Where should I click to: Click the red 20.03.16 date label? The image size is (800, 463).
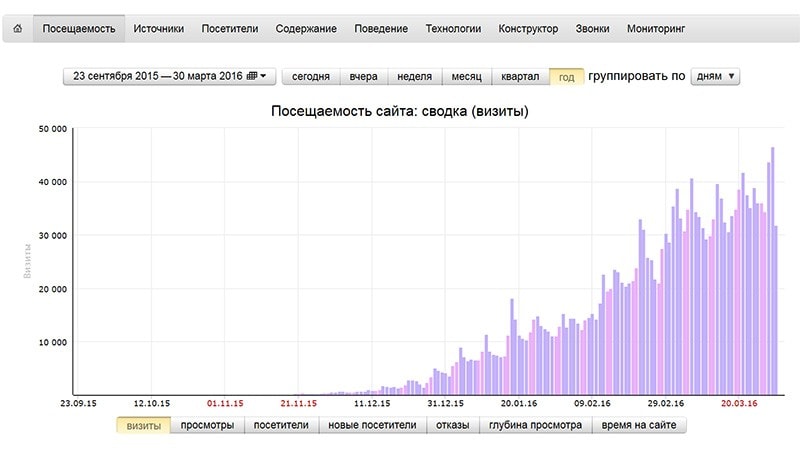tap(739, 403)
